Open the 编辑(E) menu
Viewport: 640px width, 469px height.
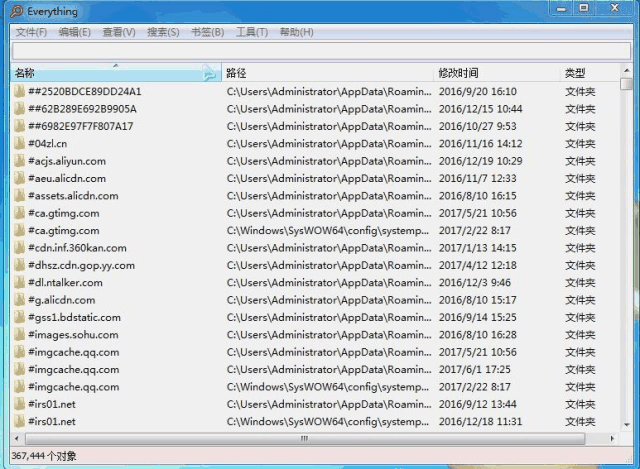(75, 32)
